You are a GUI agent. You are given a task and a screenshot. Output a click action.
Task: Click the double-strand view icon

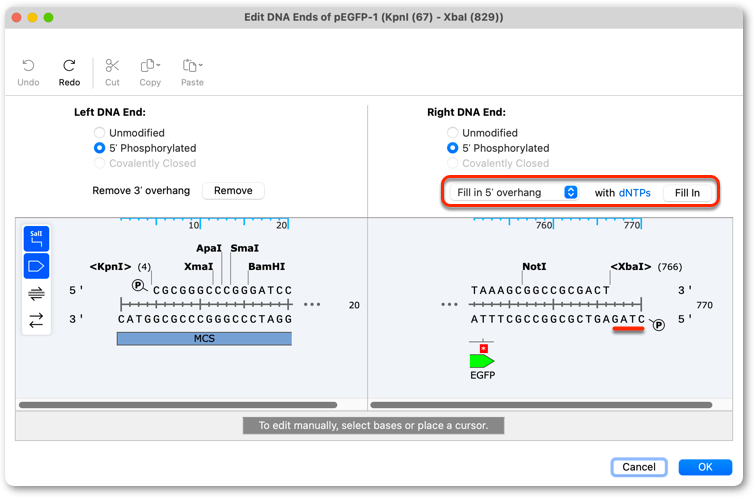click(x=37, y=293)
